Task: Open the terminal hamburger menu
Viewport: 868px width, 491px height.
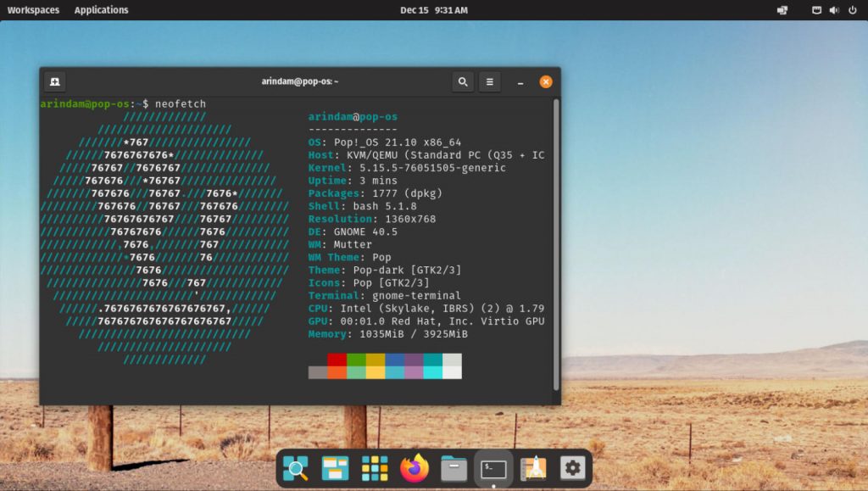Action: 490,81
